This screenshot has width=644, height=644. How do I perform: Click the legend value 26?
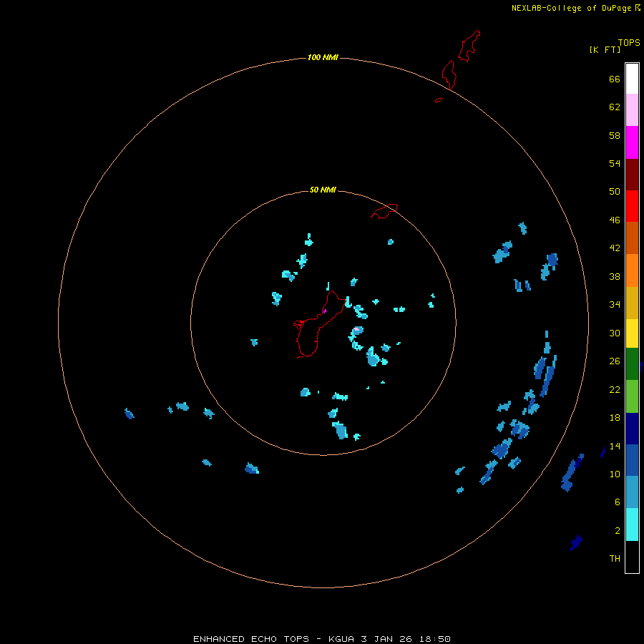pos(615,361)
